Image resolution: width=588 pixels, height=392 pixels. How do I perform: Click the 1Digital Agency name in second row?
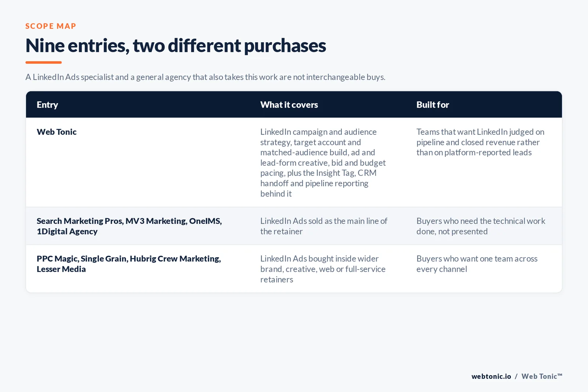pyautogui.click(x=67, y=231)
